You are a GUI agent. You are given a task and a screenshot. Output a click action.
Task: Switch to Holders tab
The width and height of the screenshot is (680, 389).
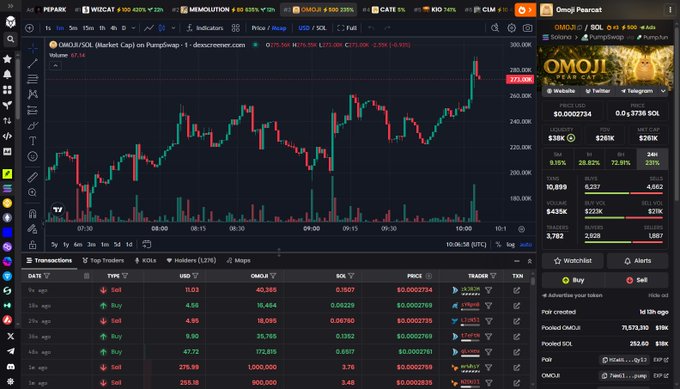pyautogui.click(x=191, y=261)
